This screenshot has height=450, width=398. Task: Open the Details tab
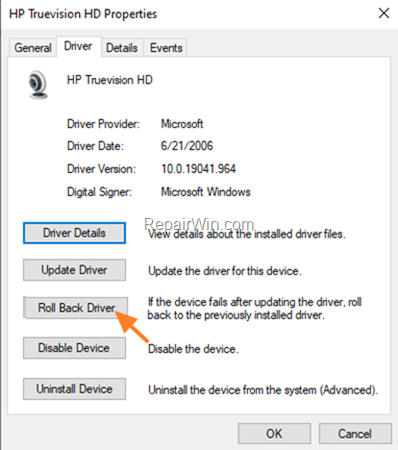122,48
